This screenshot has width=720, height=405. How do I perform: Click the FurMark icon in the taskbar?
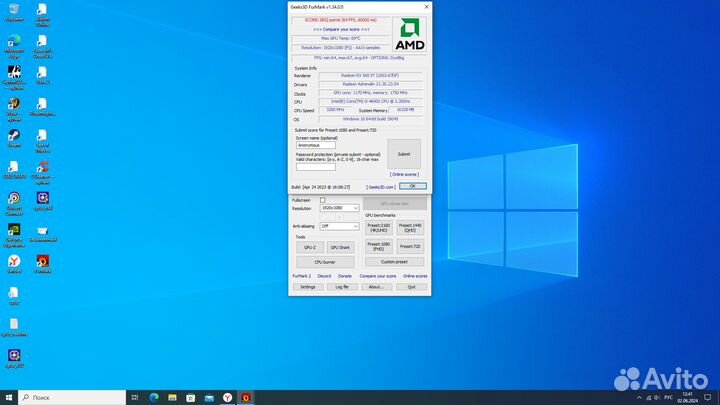tap(247, 397)
